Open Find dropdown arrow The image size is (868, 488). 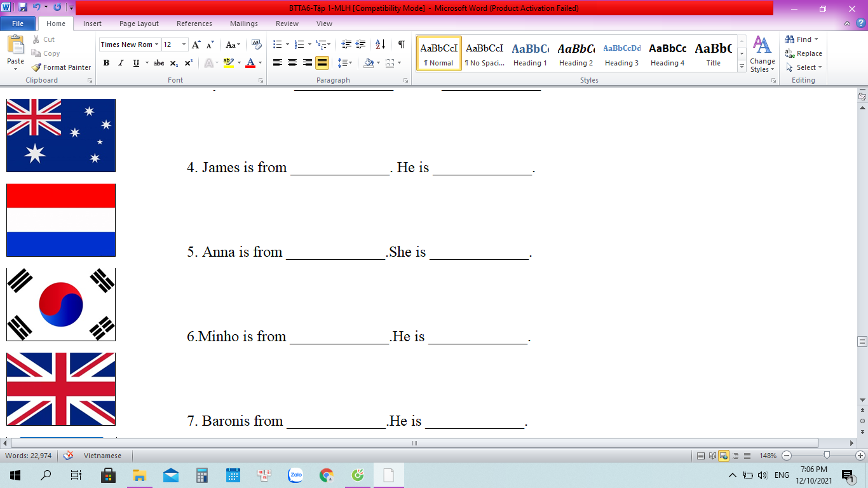pos(817,39)
